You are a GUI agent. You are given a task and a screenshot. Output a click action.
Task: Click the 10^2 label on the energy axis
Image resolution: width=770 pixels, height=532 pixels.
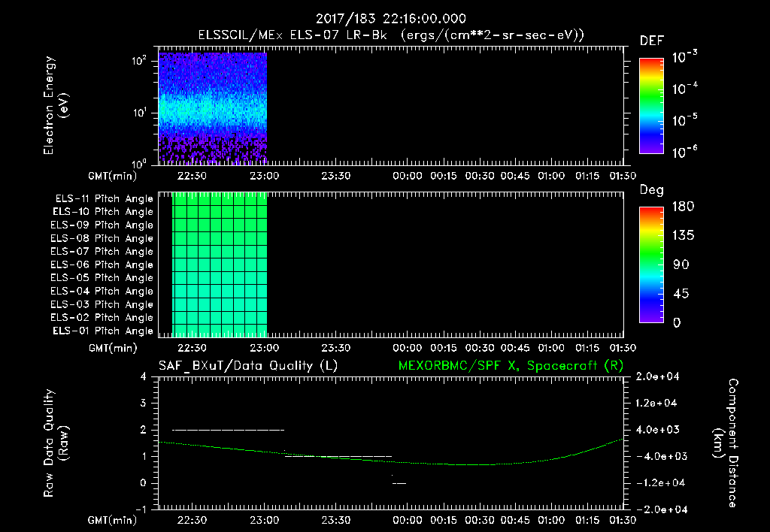(139, 61)
